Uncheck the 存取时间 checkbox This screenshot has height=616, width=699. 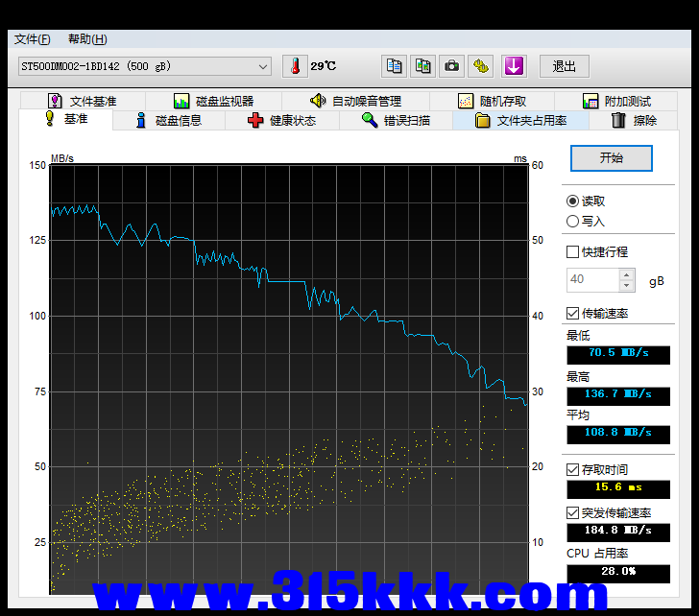573,470
